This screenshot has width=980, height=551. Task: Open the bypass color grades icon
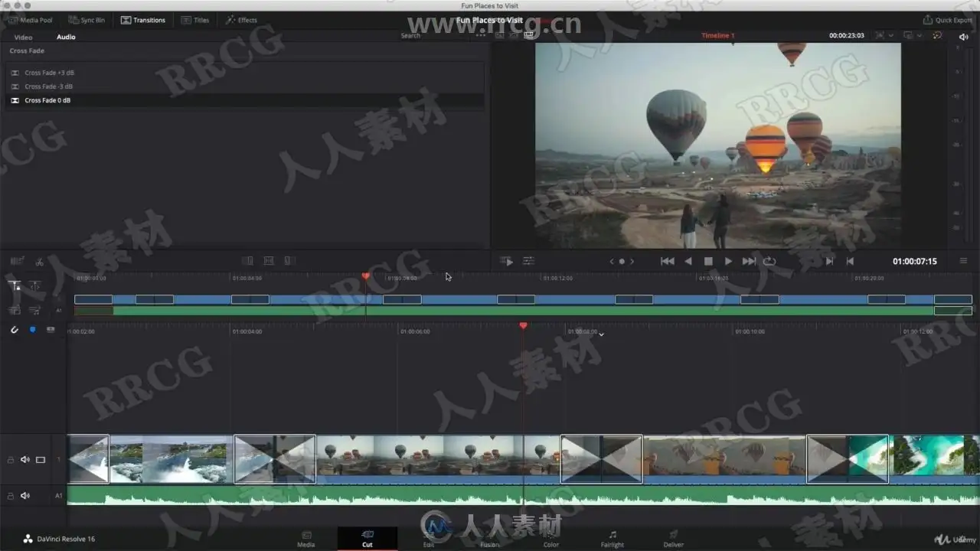coord(937,35)
